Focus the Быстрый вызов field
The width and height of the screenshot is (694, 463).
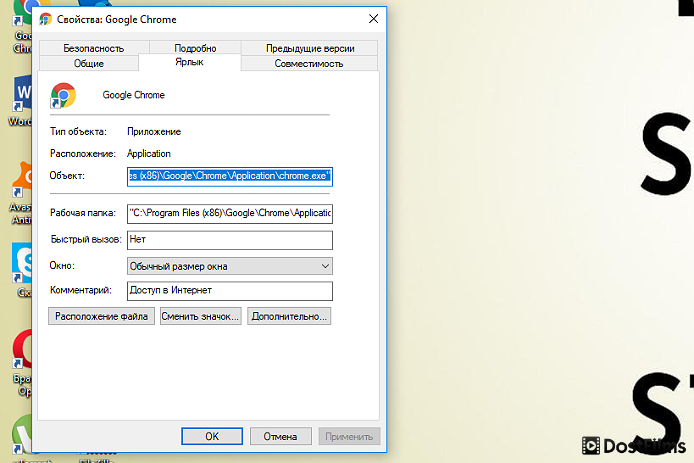coord(230,240)
